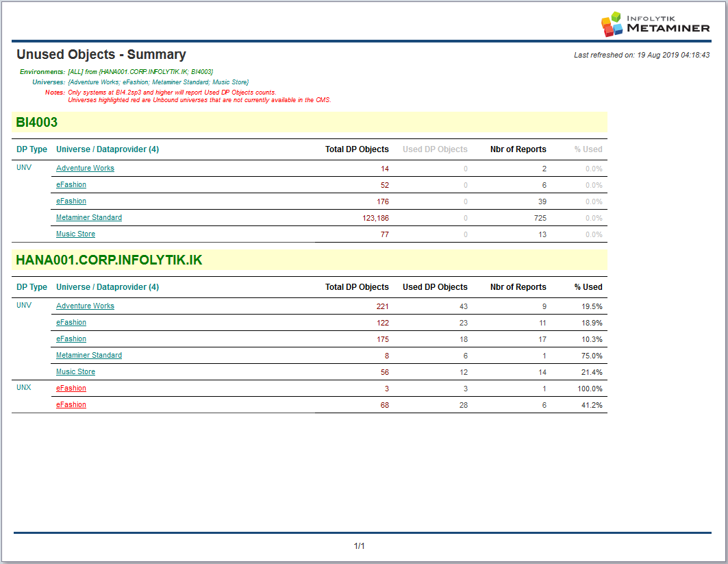Click the 19.5% used value
Screen dimensions: 728x564
click(x=592, y=306)
